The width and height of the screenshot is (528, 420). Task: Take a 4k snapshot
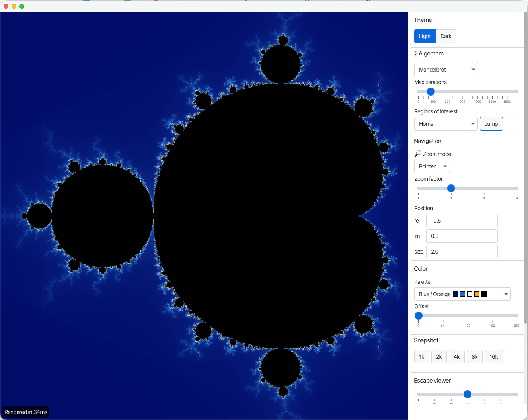tap(456, 357)
